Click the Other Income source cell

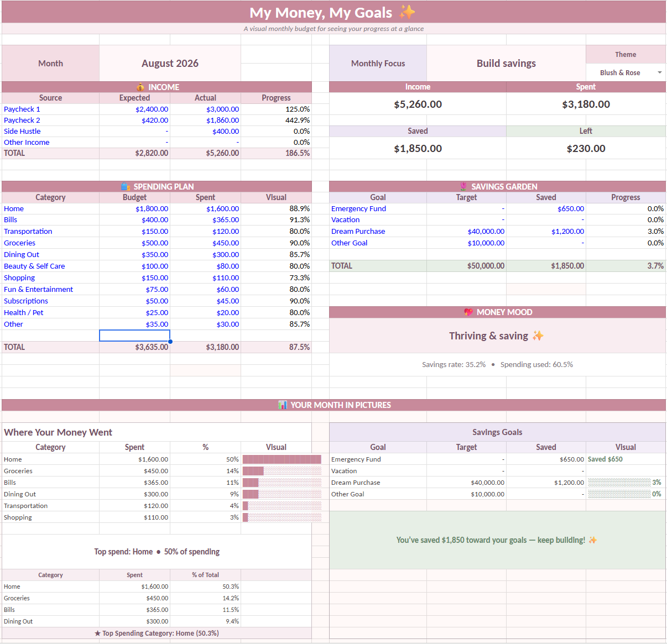click(x=50, y=142)
